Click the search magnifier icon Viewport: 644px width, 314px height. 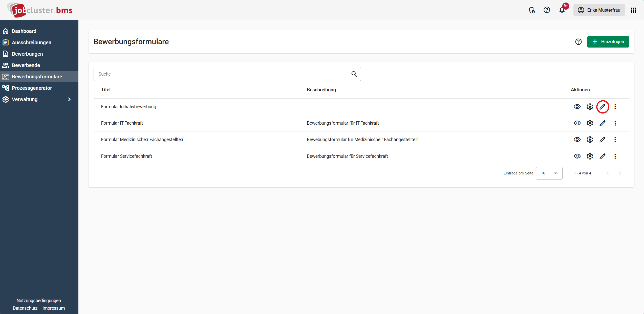354,74
